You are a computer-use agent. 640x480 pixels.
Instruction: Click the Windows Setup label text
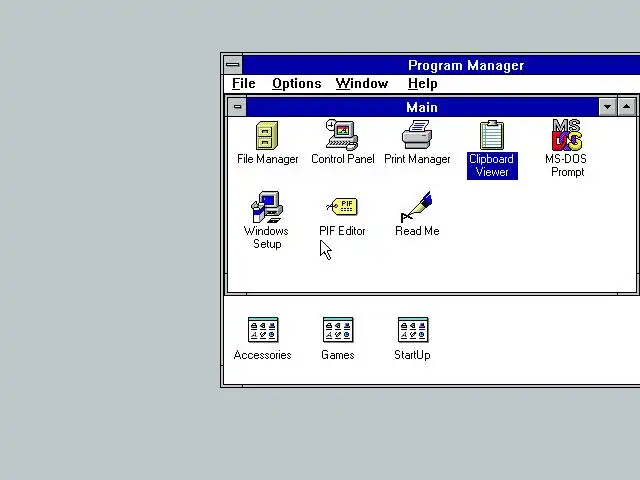[267, 237]
